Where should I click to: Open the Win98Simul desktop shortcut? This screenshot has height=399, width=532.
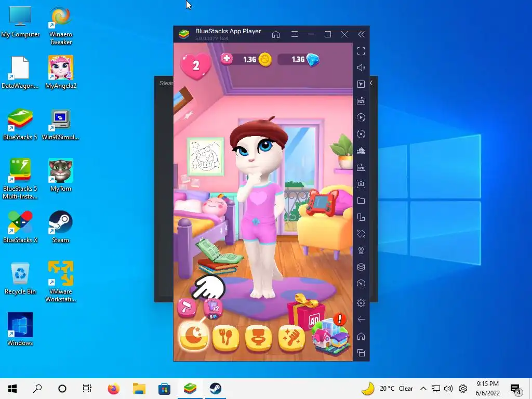pyautogui.click(x=60, y=124)
